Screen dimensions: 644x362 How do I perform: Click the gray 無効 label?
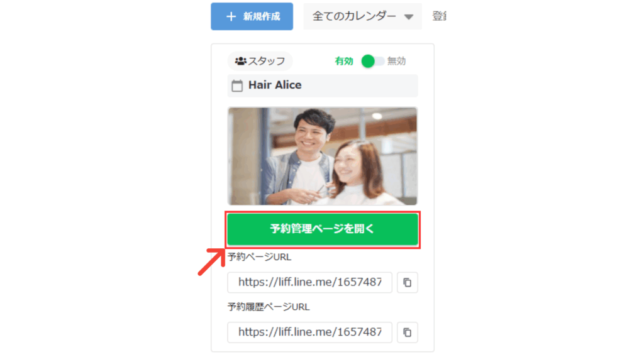397,61
